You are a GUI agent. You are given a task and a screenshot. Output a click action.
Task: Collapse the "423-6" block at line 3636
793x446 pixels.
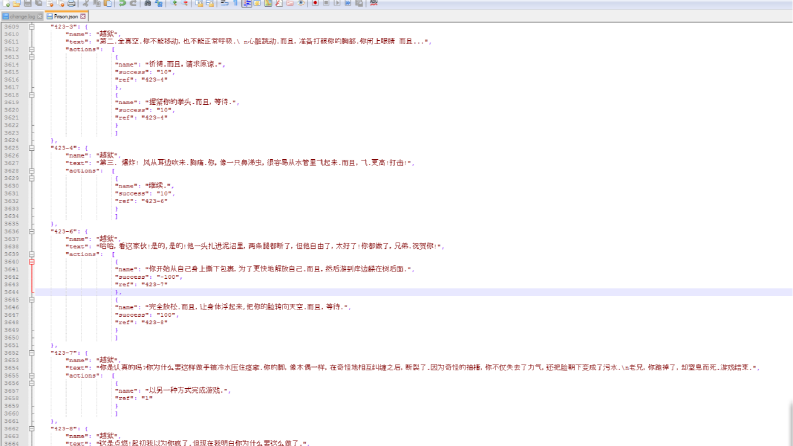pos(32,232)
